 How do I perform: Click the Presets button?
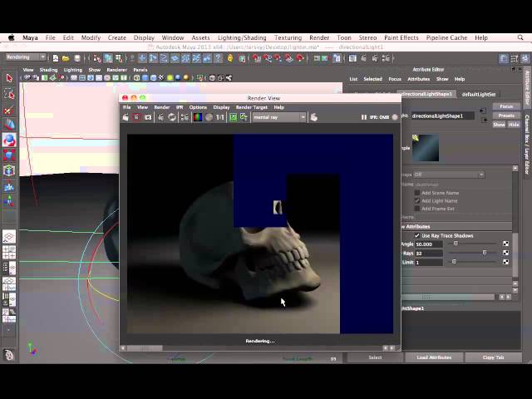point(506,116)
